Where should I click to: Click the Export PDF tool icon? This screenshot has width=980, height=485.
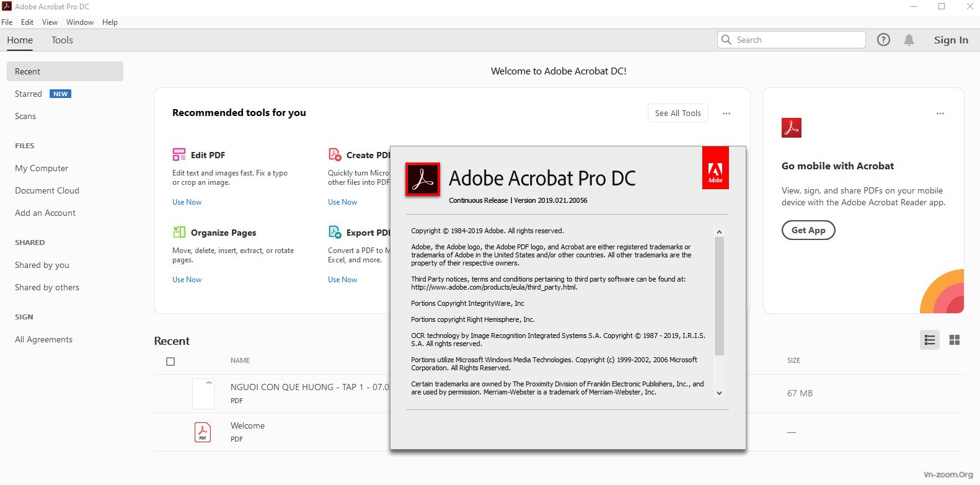(335, 232)
